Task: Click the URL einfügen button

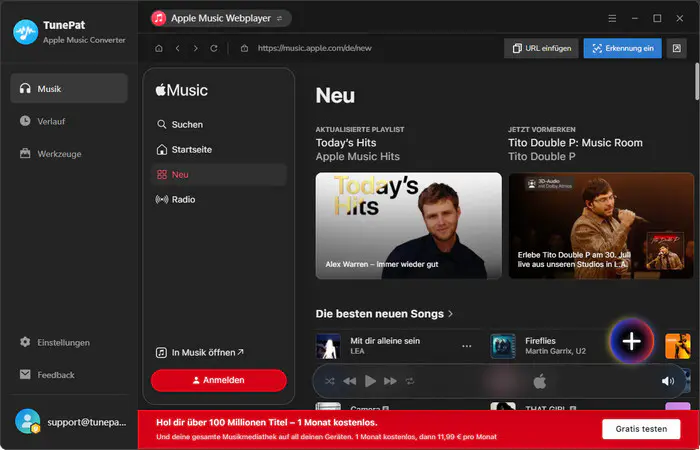Action: tap(541, 48)
